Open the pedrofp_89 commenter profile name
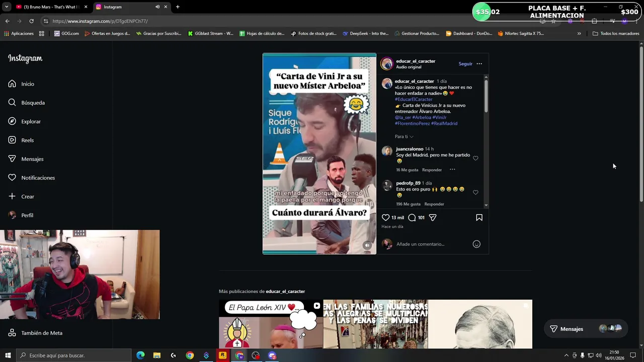 click(408, 183)
